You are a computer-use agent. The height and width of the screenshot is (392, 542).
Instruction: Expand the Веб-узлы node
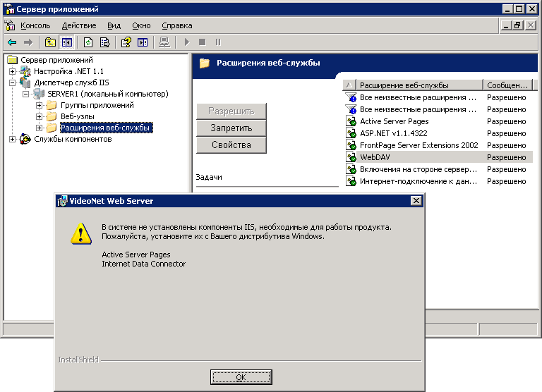coord(39,117)
